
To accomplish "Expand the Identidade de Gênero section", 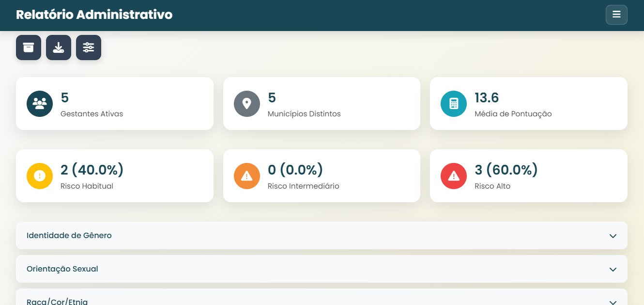I will coord(322,236).
